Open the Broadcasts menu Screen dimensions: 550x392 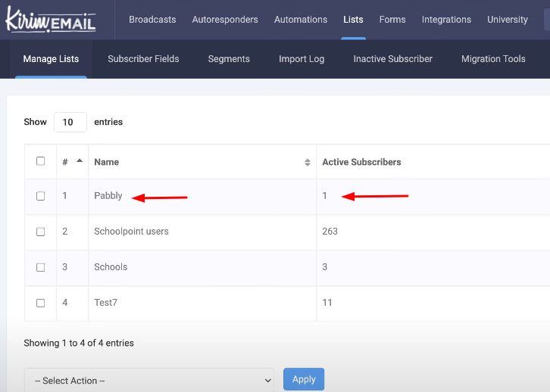[152, 20]
